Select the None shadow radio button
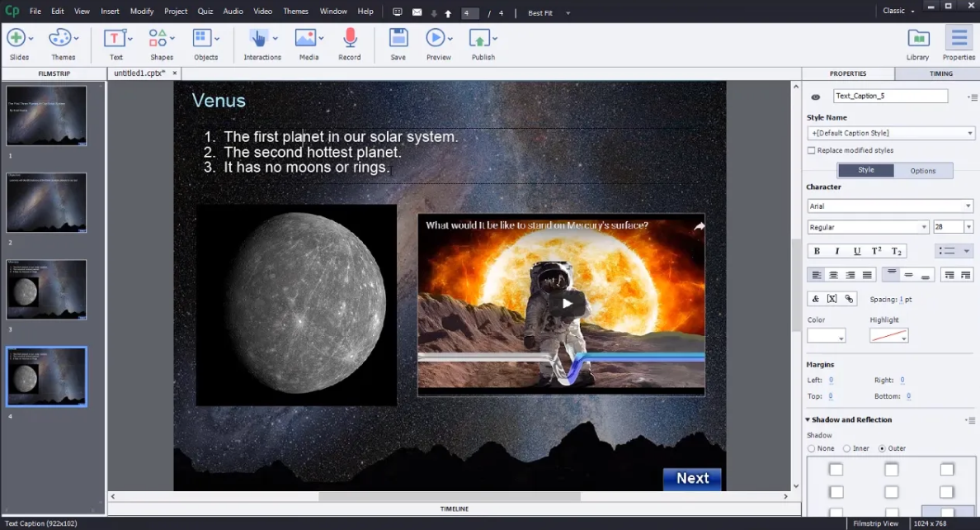Image resolution: width=980 pixels, height=530 pixels. (811, 448)
